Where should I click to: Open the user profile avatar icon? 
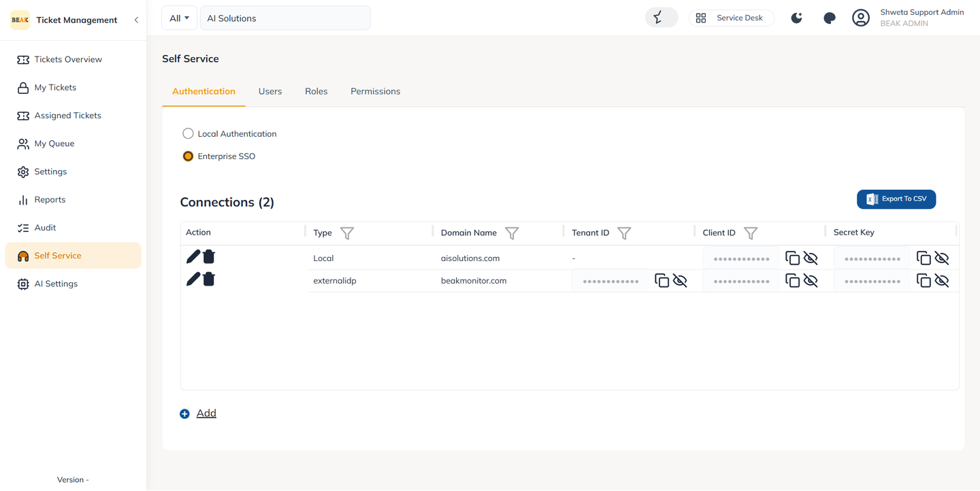point(861,18)
